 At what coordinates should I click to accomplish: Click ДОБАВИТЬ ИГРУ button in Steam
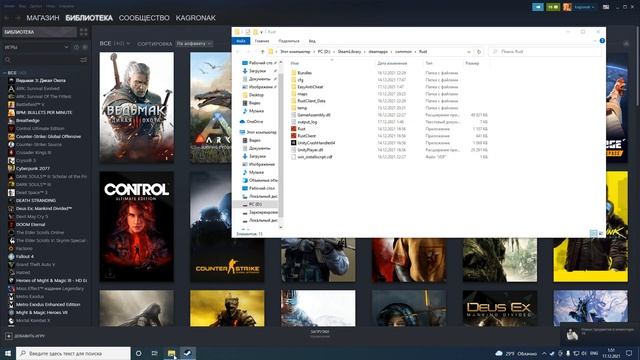pos(25,336)
